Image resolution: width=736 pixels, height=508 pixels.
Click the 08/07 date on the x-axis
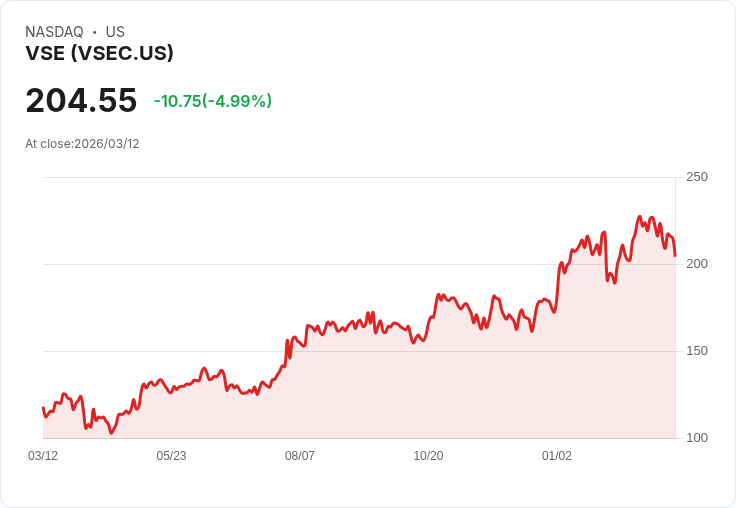pos(300,456)
